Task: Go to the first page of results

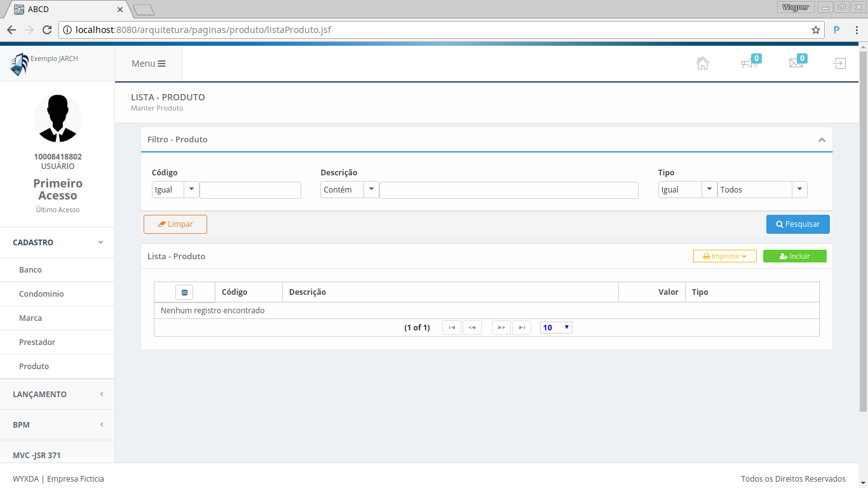Action: coord(452,328)
